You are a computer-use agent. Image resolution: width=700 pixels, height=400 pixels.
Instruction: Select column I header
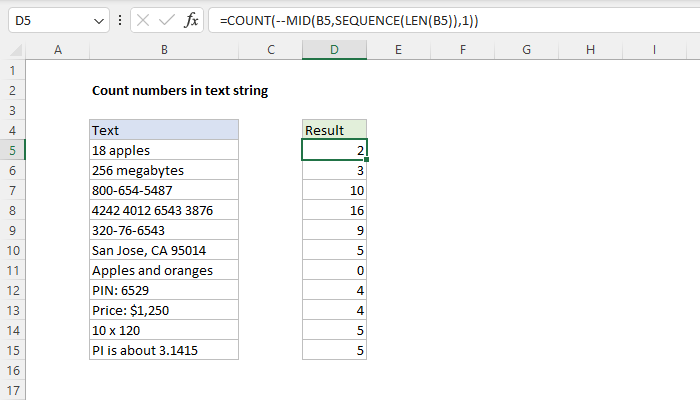point(653,50)
